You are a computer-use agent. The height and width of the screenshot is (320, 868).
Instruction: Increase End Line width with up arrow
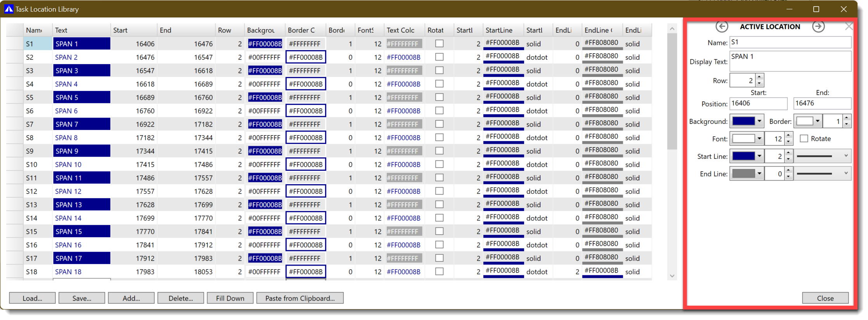point(788,170)
